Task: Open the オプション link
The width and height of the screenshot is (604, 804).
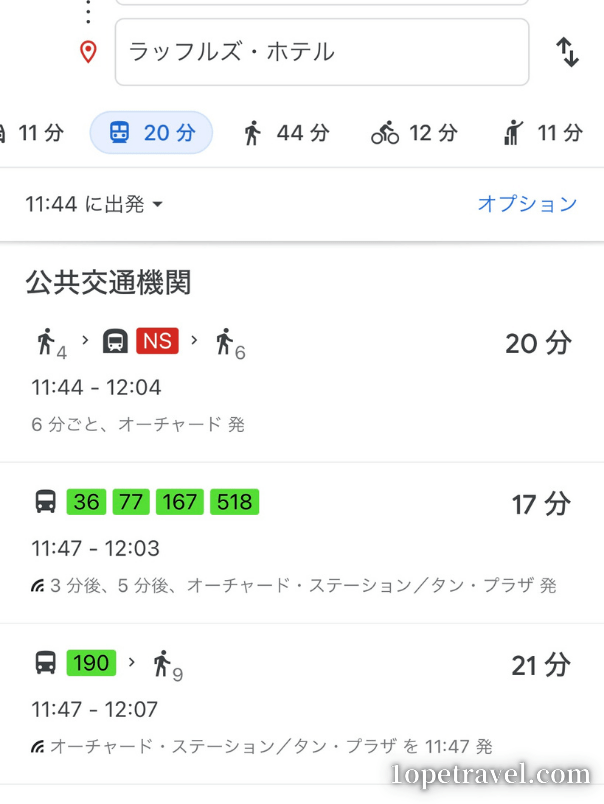Action: pos(528,204)
